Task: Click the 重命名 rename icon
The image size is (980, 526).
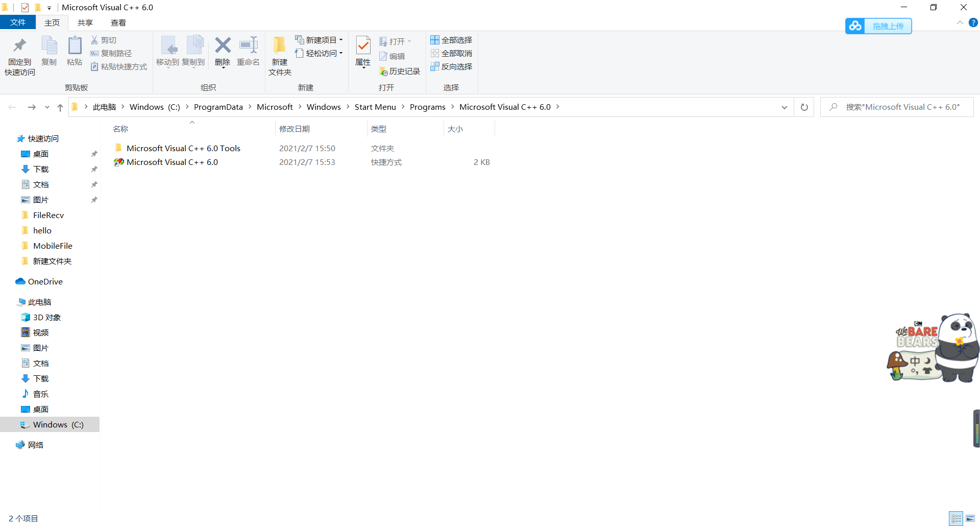Action: click(249, 45)
